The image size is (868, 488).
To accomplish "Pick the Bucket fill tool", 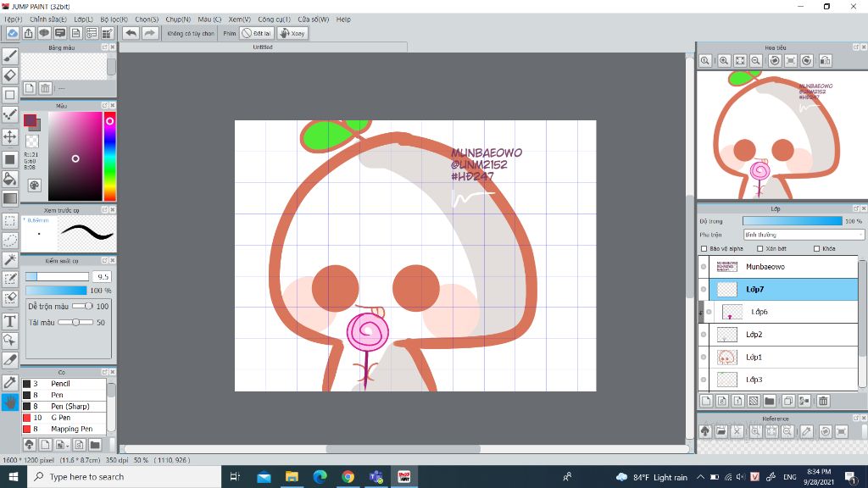I will tap(10, 179).
